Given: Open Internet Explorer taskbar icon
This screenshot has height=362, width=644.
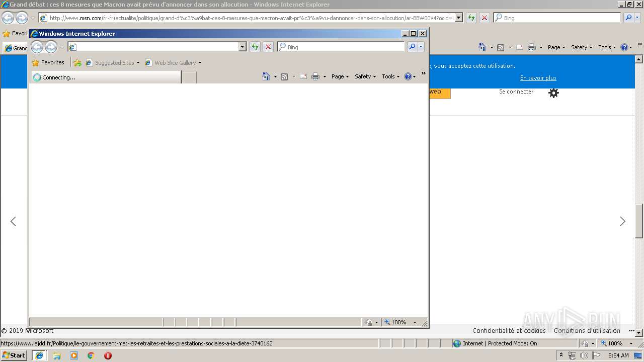Looking at the screenshot, I should [39, 355].
